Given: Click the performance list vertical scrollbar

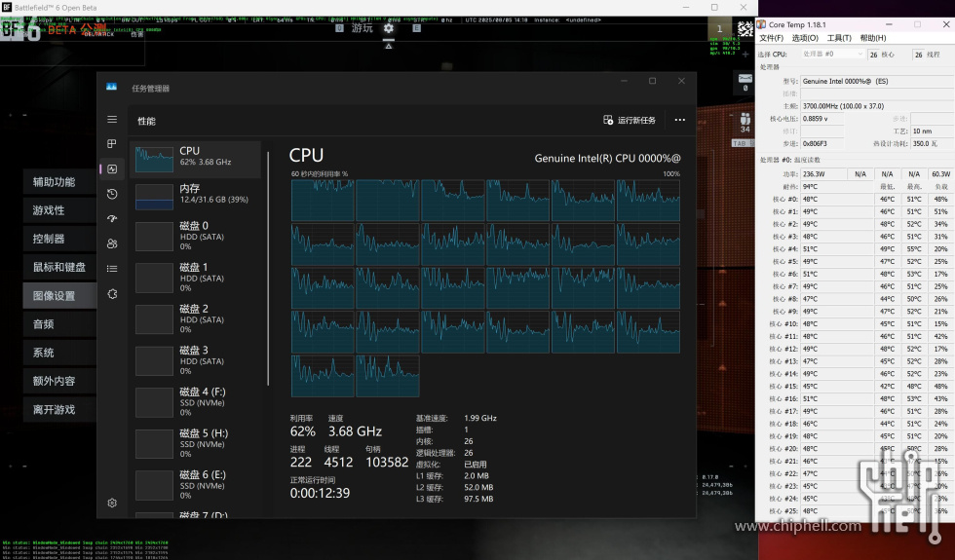Looking at the screenshot, I should click(268, 268).
